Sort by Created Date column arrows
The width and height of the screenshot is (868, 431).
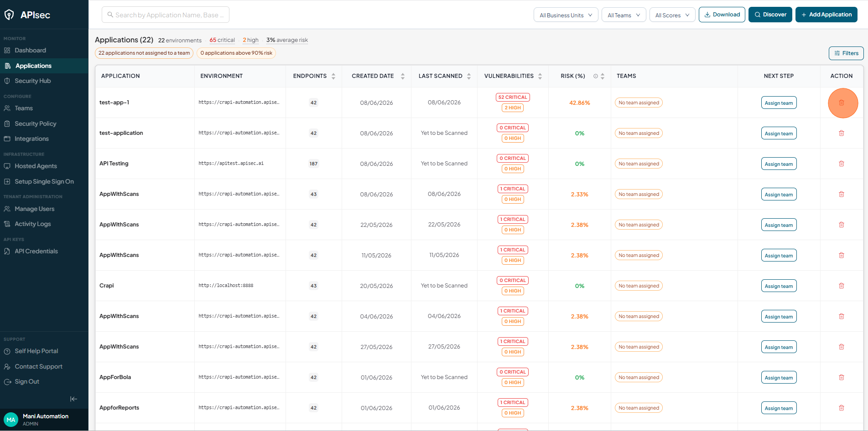click(403, 76)
